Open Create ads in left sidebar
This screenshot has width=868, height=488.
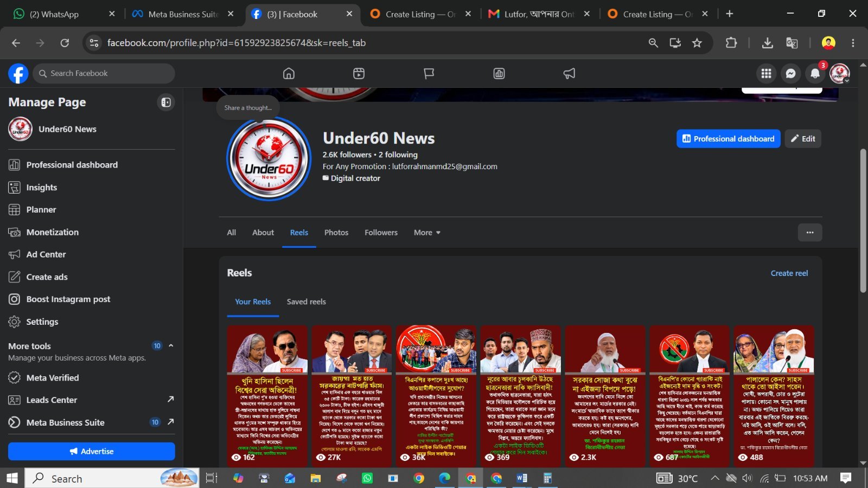click(91, 277)
